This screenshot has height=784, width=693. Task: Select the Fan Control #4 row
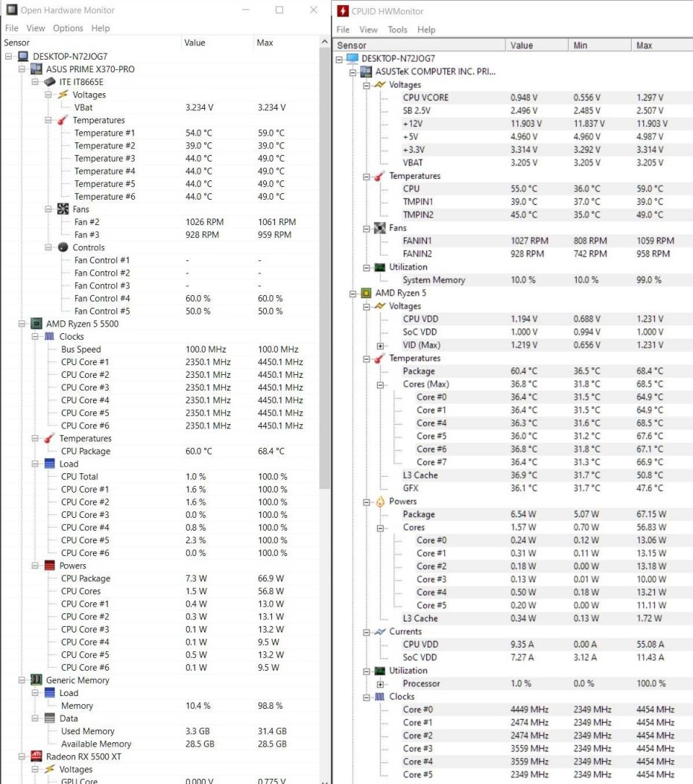coord(160,298)
